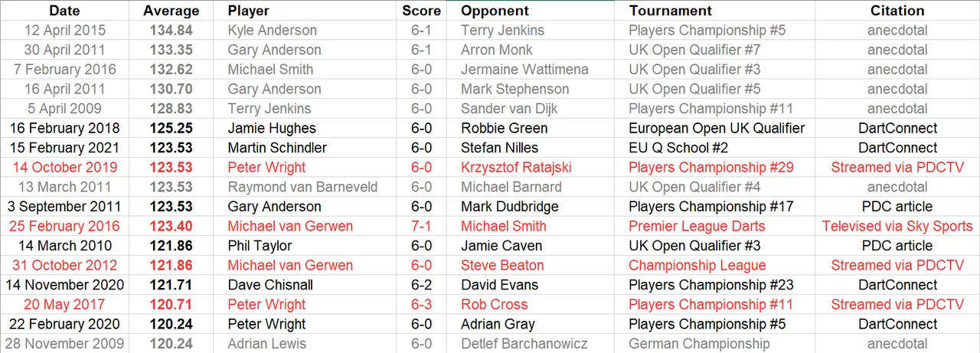Image resolution: width=980 pixels, height=353 pixels.
Task: Select the Krzysztof Ratajski opponent cell
Action: [530, 168]
